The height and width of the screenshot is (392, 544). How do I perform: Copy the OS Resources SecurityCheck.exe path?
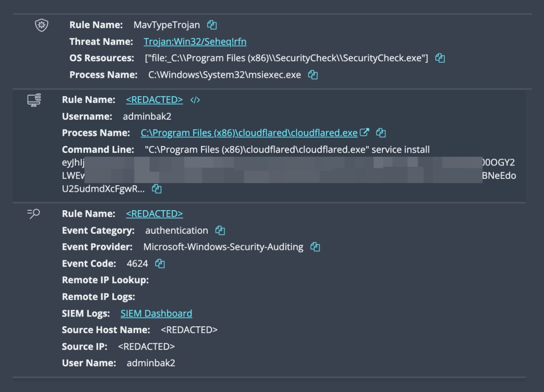tap(440, 58)
